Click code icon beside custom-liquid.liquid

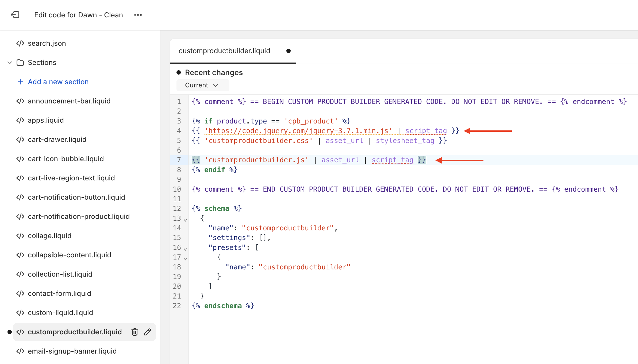pos(20,313)
